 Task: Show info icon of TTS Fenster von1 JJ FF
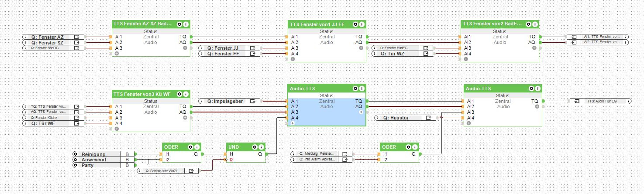coord(362,24)
